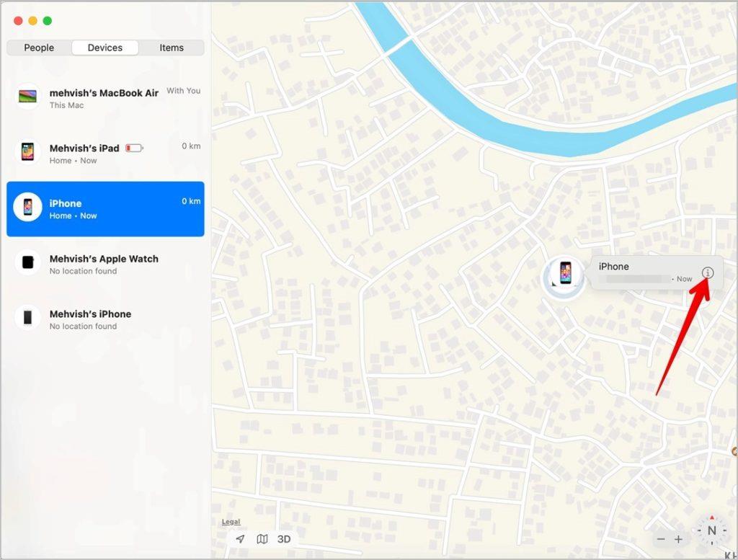Click the green fullscreen window button
The width and height of the screenshot is (738, 560).
click(48, 21)
